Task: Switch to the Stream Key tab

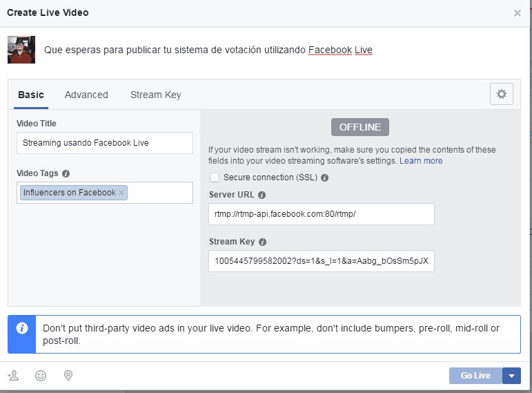Action: click(x=155, y=95)
